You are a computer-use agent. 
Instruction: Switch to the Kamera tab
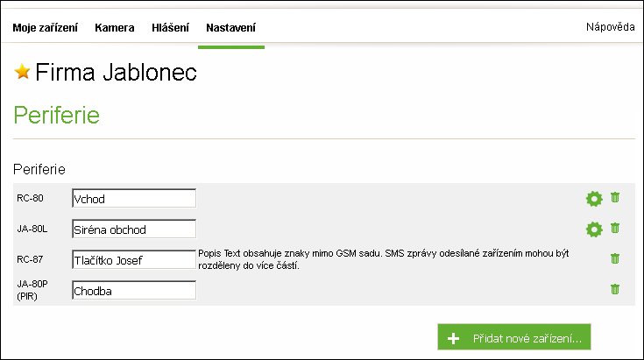click(115, 27)
